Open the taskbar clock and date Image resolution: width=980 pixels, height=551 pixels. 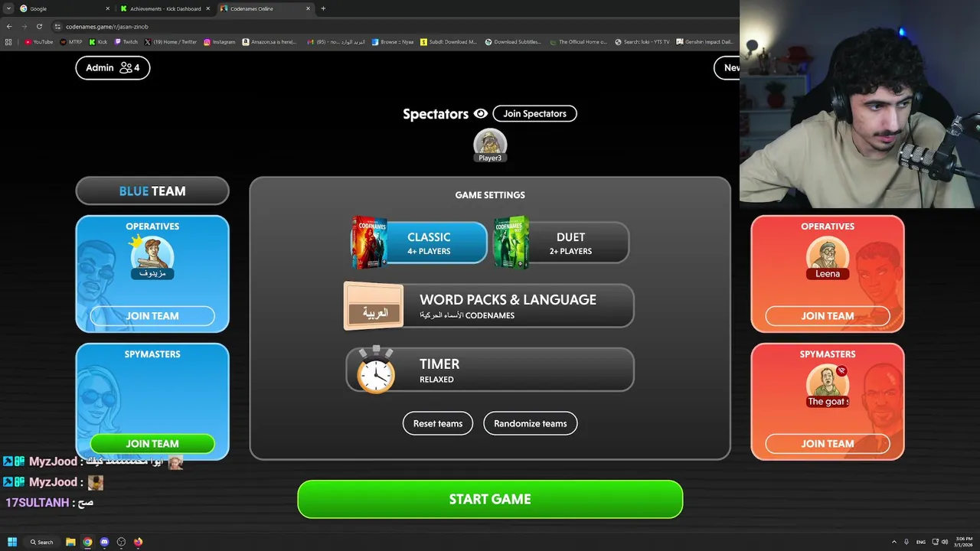point(963,542)
